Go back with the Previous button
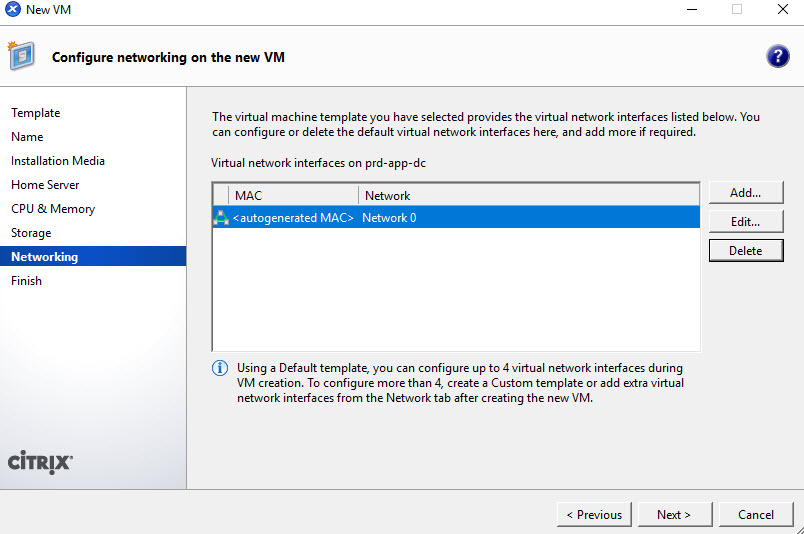This screenshot has width=804, height=534. click(594, 515)
